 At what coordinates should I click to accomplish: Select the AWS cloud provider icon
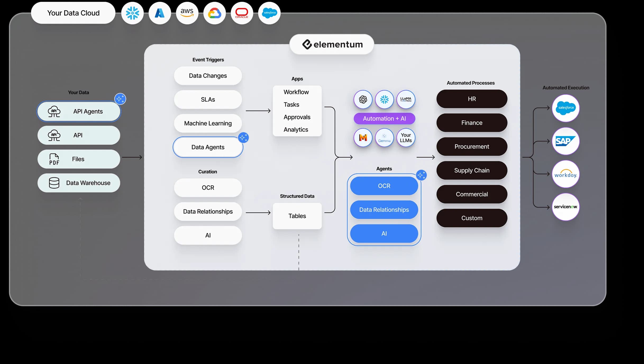coord(187,13)
